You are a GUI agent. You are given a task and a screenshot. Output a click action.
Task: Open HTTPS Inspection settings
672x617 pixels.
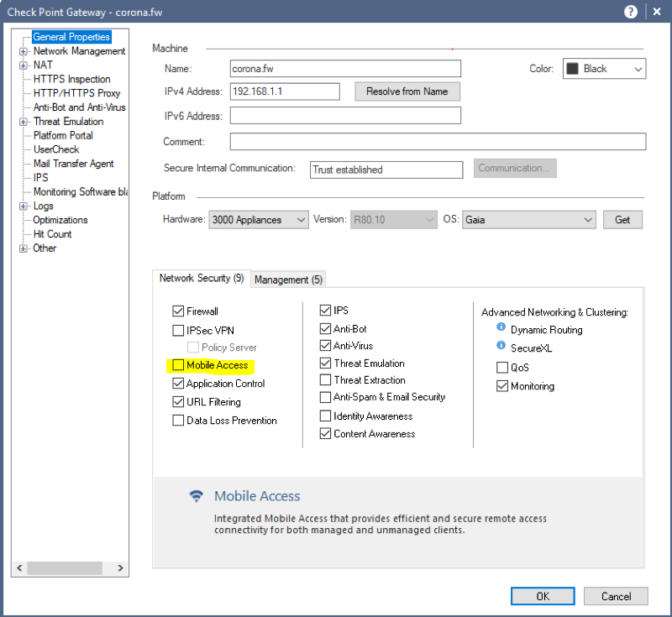72,79
